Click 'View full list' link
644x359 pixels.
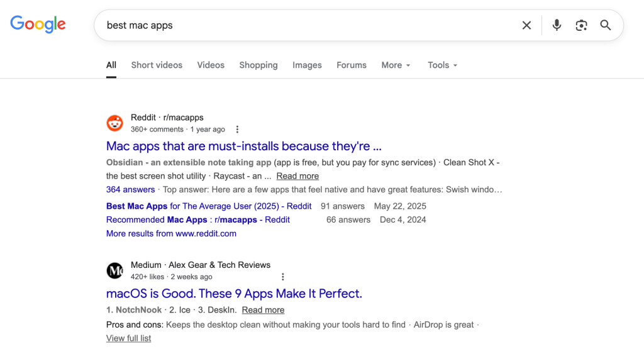coord(128,338)
